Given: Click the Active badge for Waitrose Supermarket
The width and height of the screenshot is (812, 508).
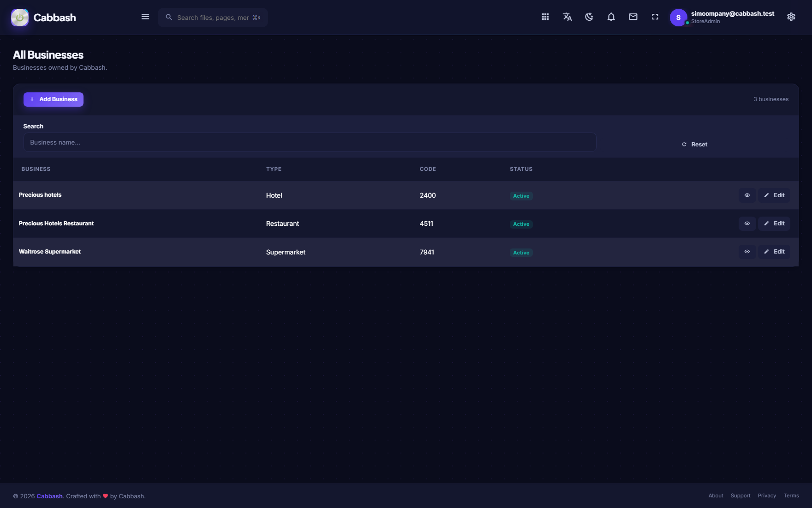Looking at the screenshot, I should [x=521, y=253].
